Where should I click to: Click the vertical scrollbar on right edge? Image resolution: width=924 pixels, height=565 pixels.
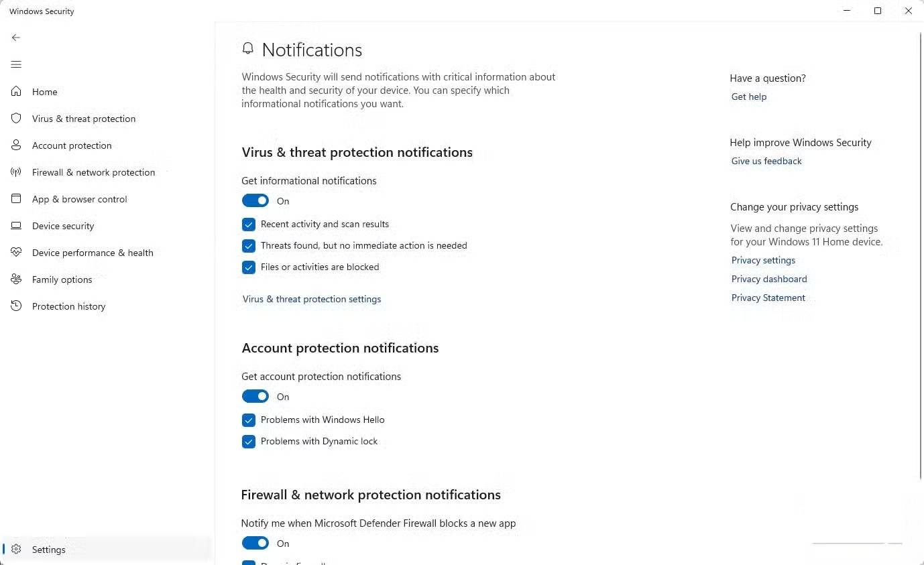(x=920, y=255)
